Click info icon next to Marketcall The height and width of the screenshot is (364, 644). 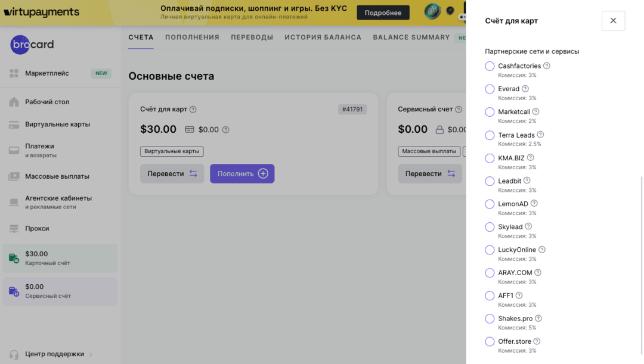[x=536, y=111]
